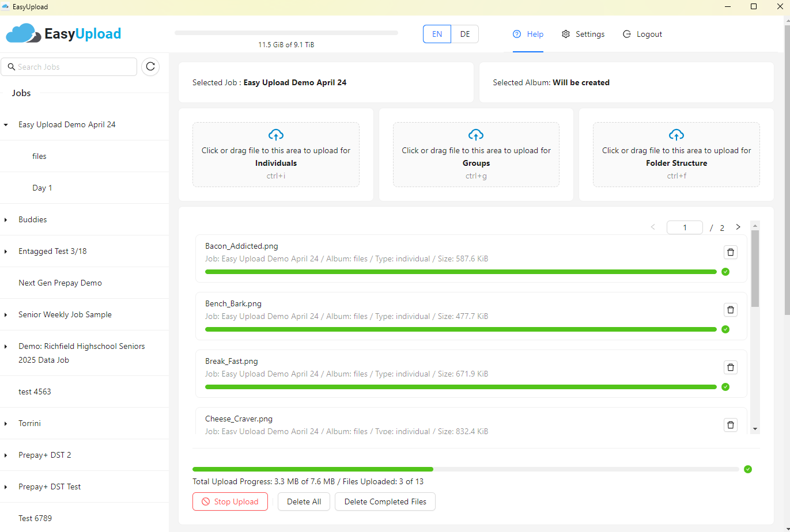The width and height of the screenshot is (790, 532).
Task: Click the Bacon_Addicted.png upload progress bar
Action: point(461,272)
